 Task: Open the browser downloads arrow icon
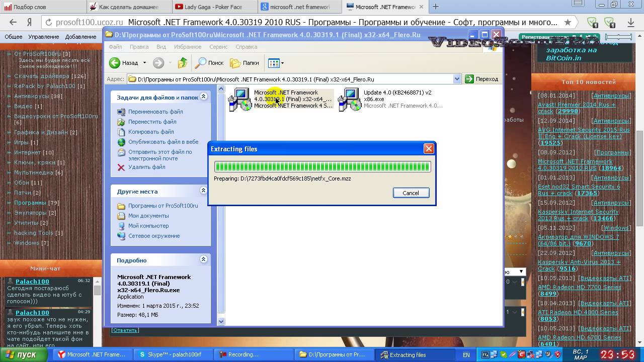(630, 23)
